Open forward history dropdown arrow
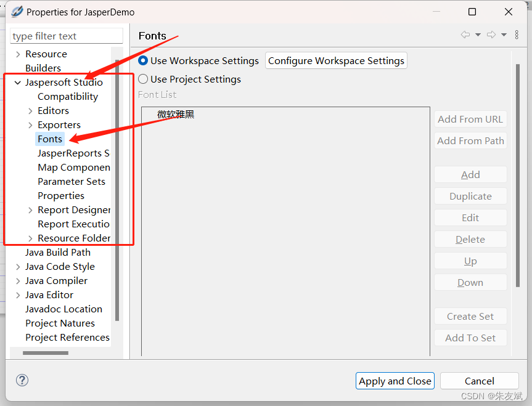The height and width of the screenshot is (406, 532). pyautogui.click(x=504, y=35)
